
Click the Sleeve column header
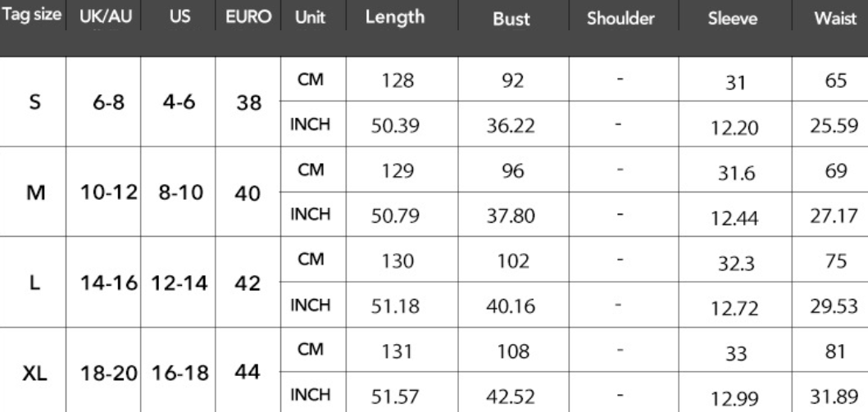[733, 18]
